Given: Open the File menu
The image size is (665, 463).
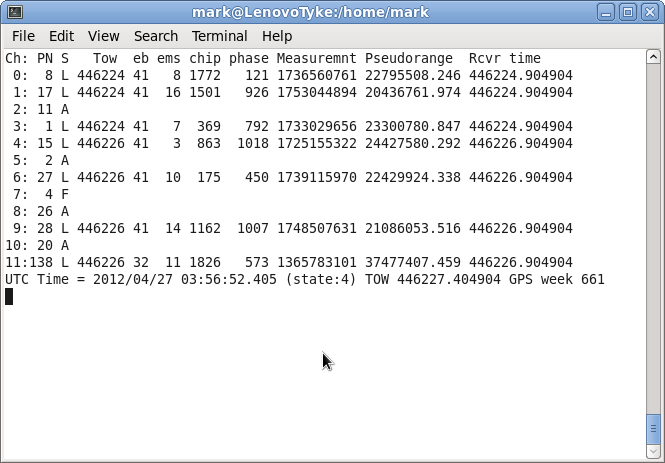Looking at the screenshot, I should point(22,36).
